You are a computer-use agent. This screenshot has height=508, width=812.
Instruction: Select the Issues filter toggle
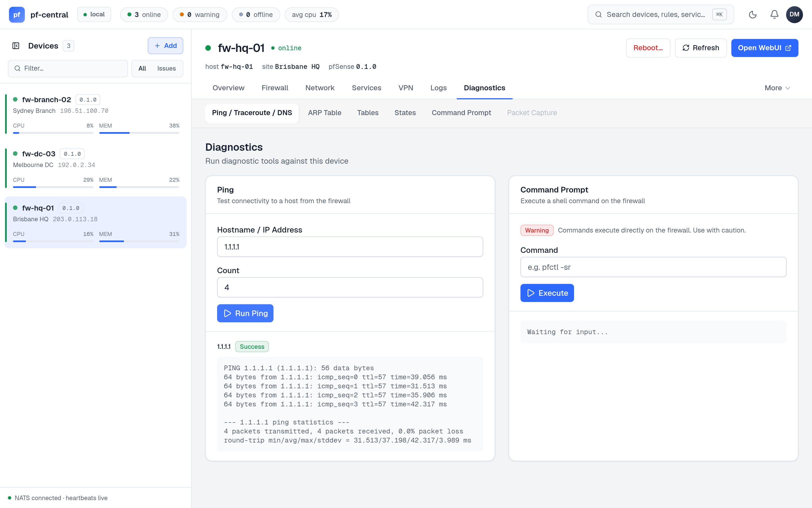166,69
